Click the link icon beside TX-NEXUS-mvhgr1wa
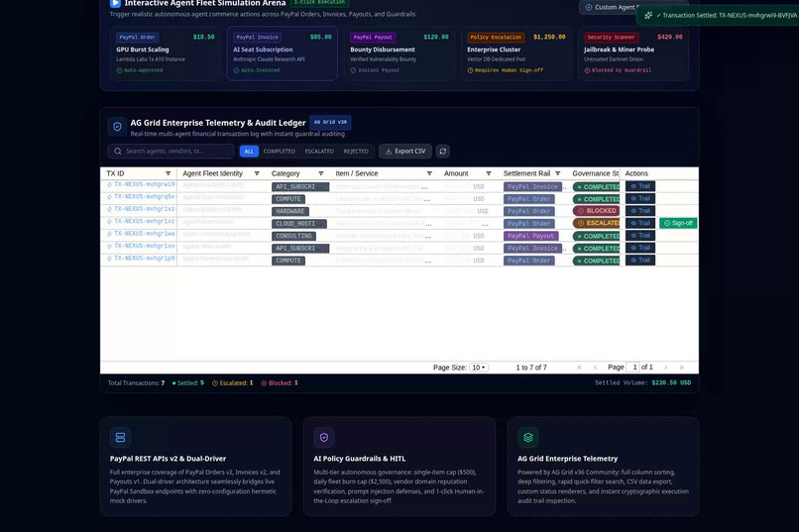Screen dimensions: 799x532 coord(110,234)
